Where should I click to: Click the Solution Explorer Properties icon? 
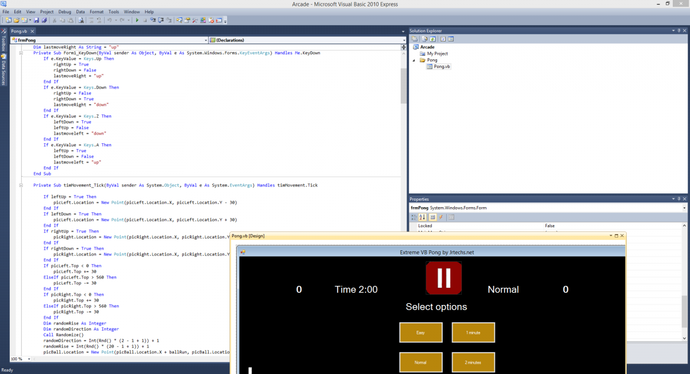tap(415, 39)
